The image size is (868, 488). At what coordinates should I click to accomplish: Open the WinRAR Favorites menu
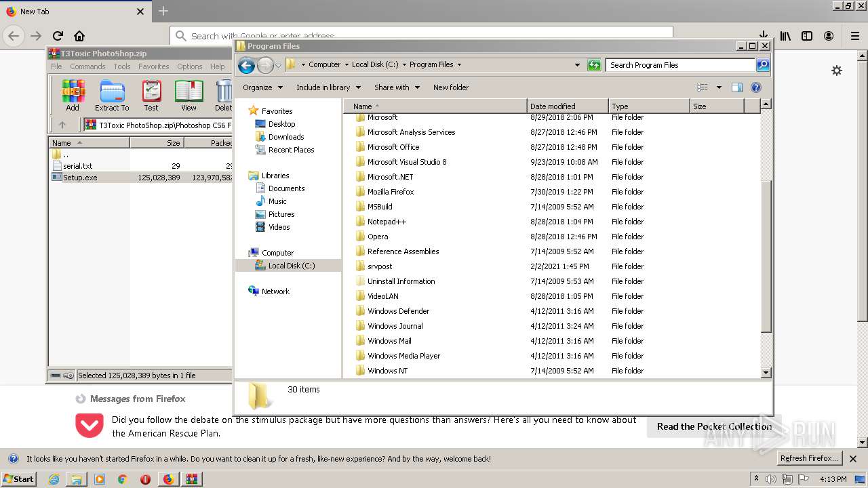click(154, 66)
